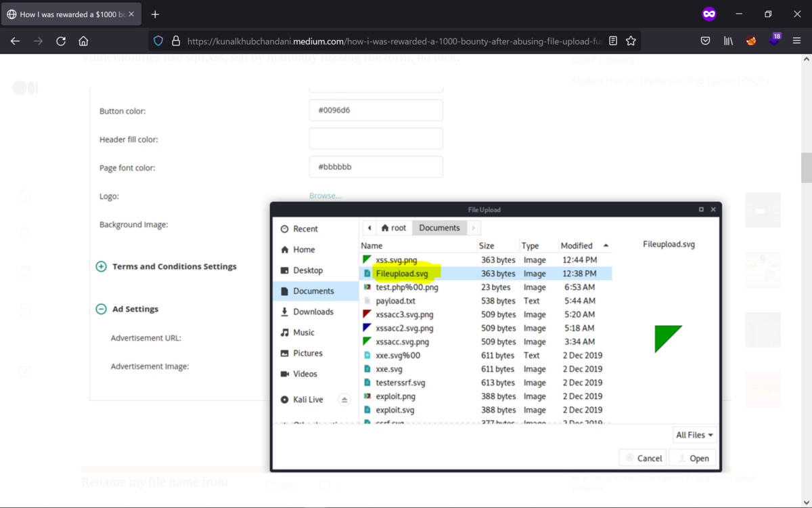Open the Pocket save icon
812x508 pixels.
point(705,41)
